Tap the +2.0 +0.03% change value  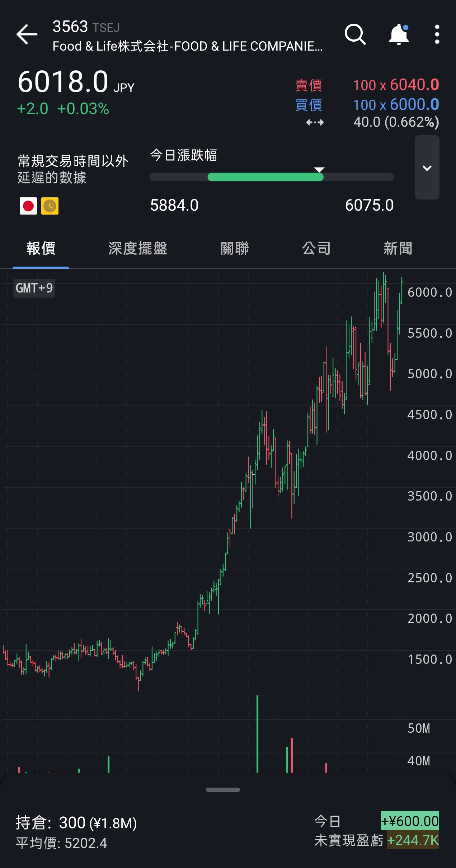point(63,109)
